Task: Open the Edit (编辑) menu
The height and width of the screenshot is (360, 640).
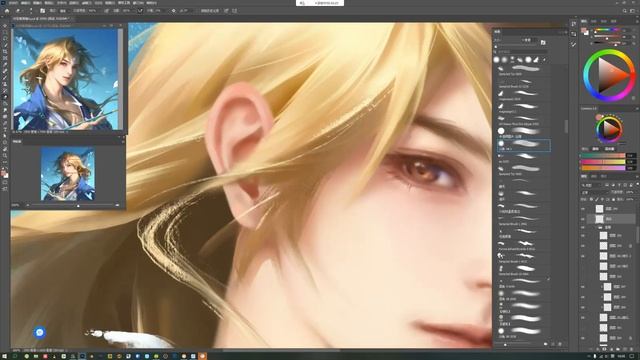Action: coord(25,3)
